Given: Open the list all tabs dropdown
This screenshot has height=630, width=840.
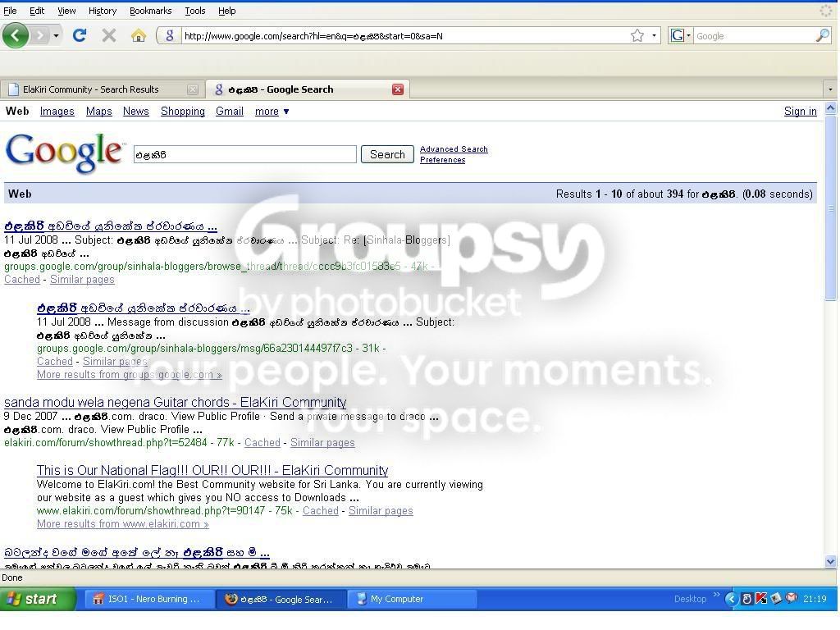Looking at the screenshot, I should click(830, 89).
